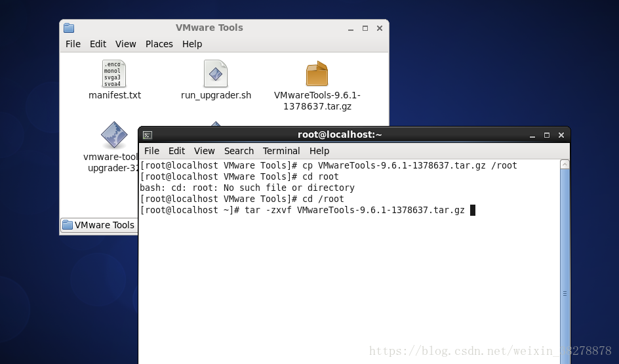Open Edit menu in VMware Tools window

(x=98, y=44)
